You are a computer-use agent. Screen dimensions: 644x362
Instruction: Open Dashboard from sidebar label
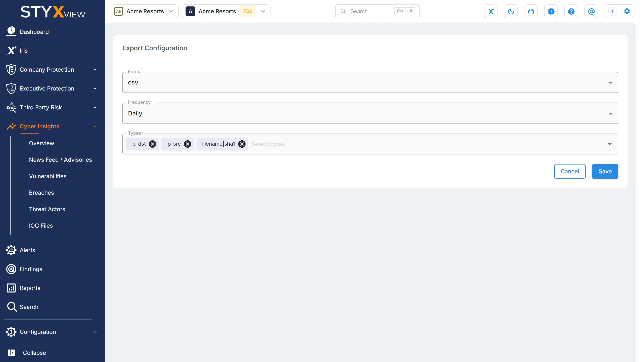34,32
